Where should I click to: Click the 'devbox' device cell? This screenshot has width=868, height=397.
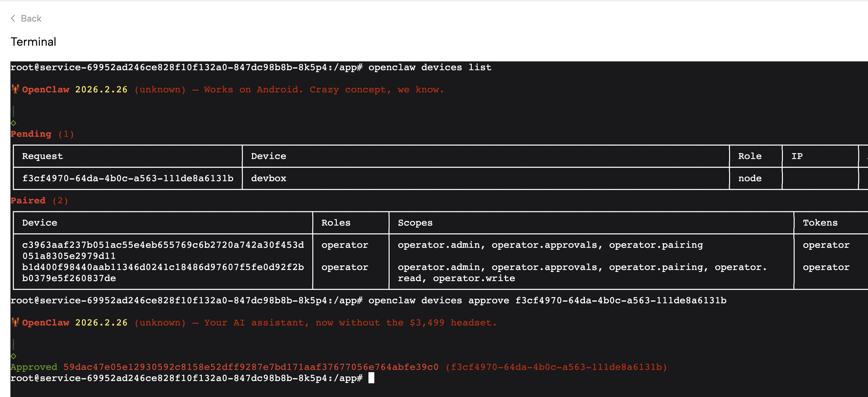[x=269, y=178]
